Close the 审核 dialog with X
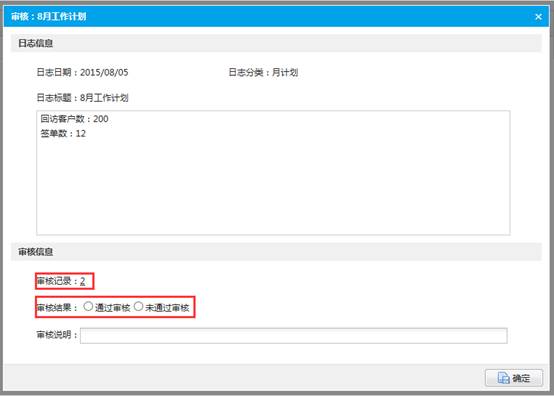 coord(538,17)
